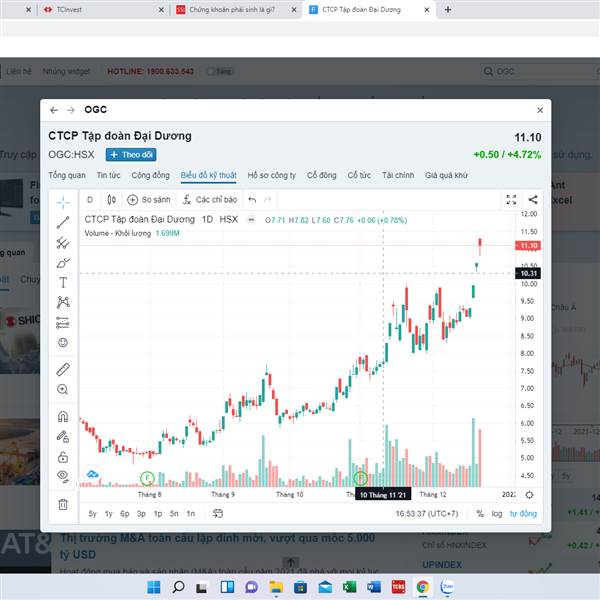Enter fullscreen chart mode
The height and width of the screenshot is (600, 600).
pos(511,200)
